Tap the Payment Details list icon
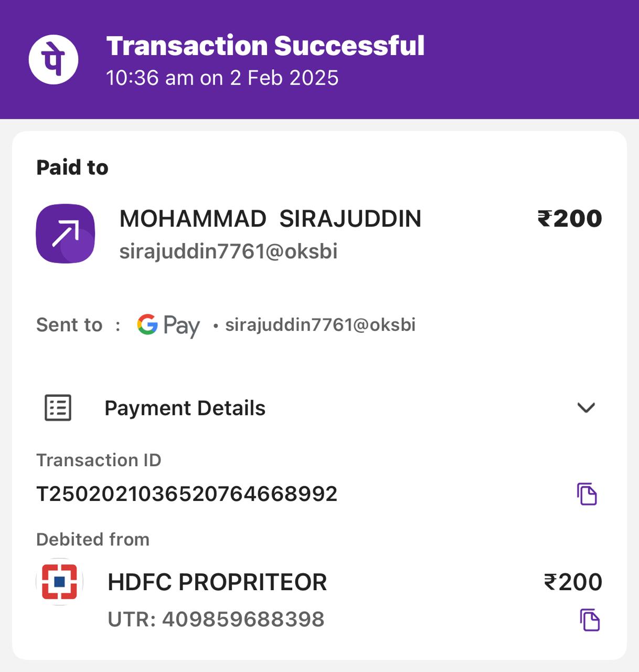The width and height of the screenshot is (639, 672). pyautogui.click(x=58, y=408)
